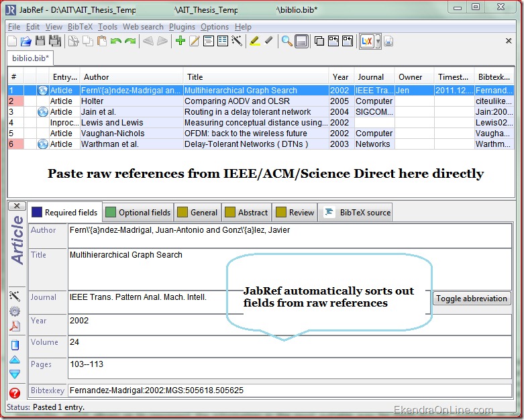
Task: Redo the action with the green right arrow
Action: point(130,41)
